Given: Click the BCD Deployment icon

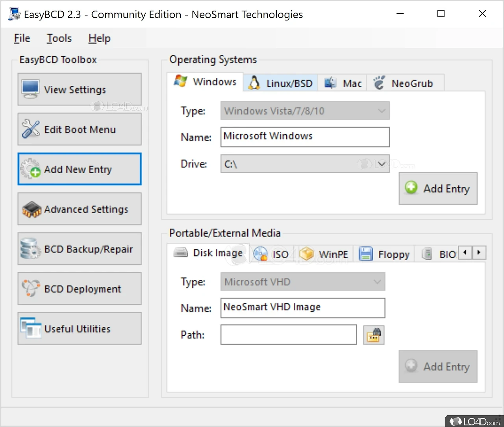Looking at the screenshot, I should pyautogui.click(x=31, y=288).
